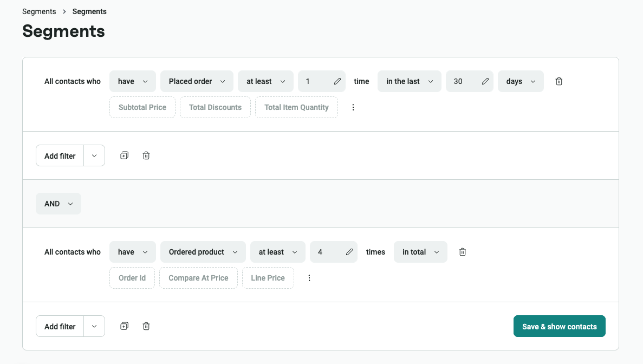Duplicate the first filter group
The width and height of the screenshot is (643, 364).
124,155
